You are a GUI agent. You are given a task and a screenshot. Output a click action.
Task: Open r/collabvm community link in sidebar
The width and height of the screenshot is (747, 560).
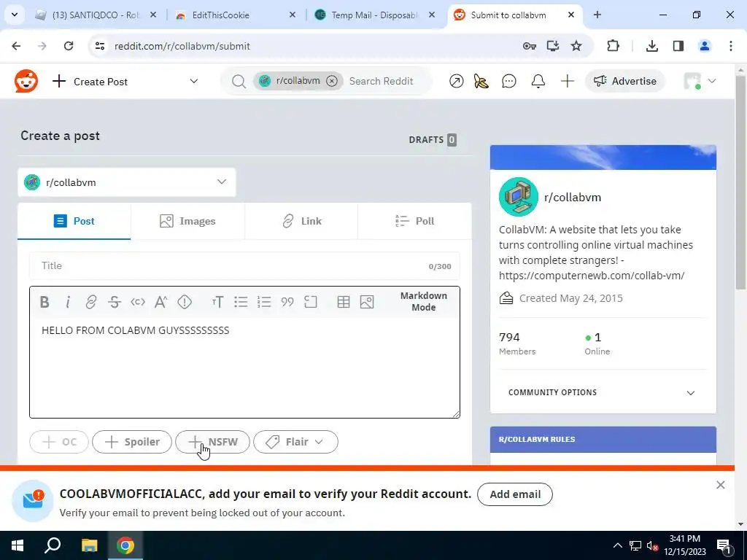573,197
